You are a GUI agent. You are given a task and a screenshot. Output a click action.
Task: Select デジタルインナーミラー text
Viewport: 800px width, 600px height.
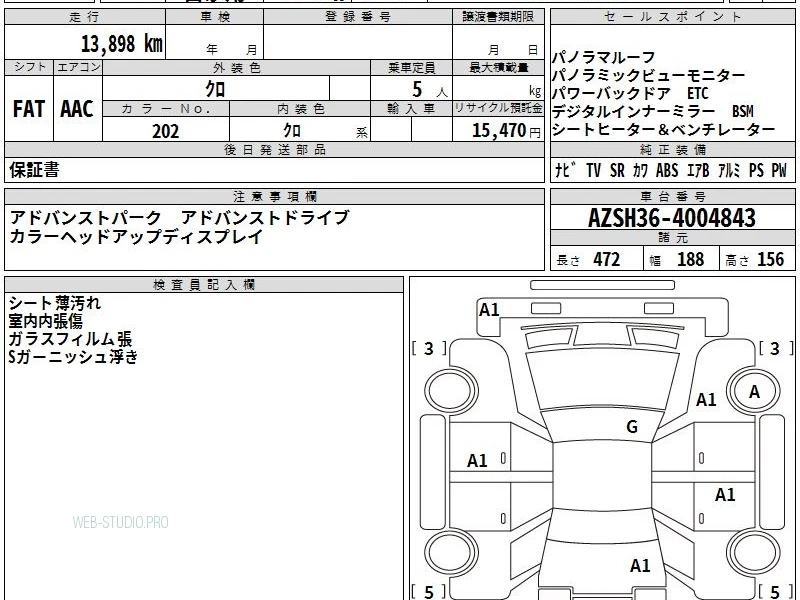634,111
